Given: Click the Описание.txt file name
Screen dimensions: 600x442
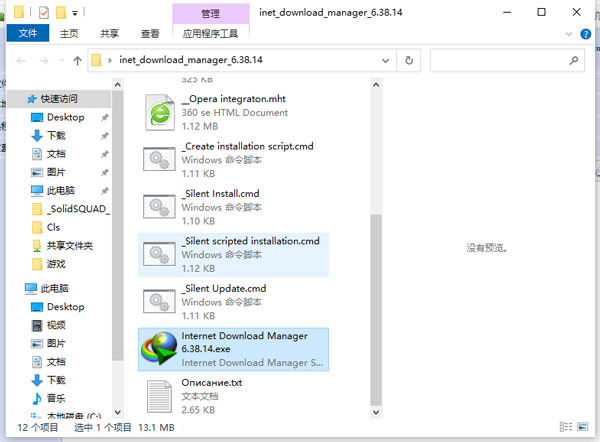Looking at the screenshot, I should pyautogui.click(x=212, y=383).
